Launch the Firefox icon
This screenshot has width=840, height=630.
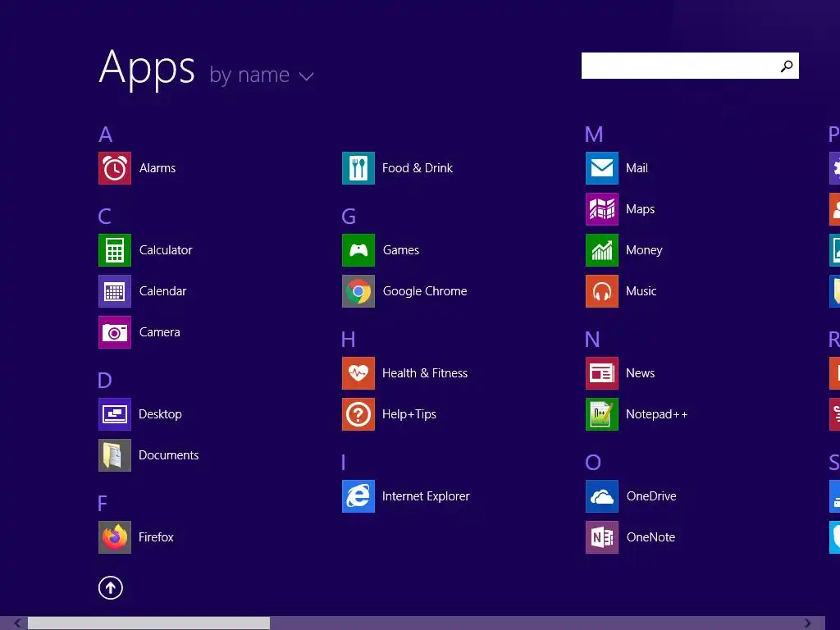pos(115,537)
